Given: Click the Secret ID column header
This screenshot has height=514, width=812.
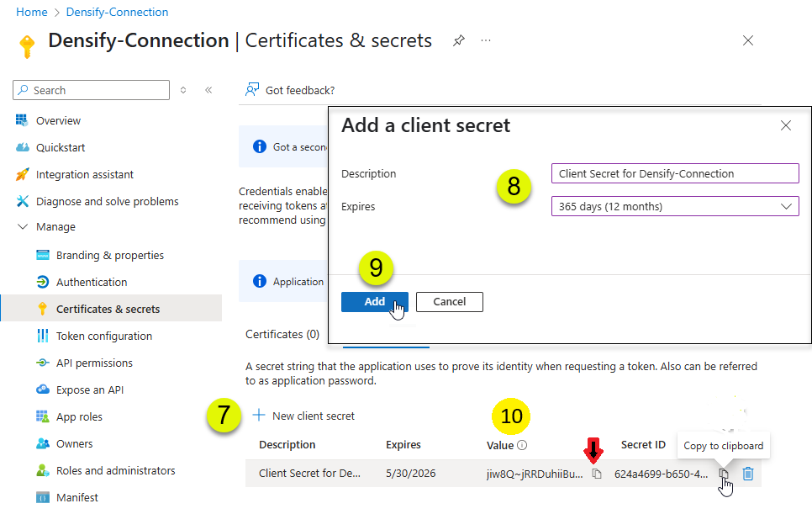Looking at the screenshot, I should click(x=643, y=444).
